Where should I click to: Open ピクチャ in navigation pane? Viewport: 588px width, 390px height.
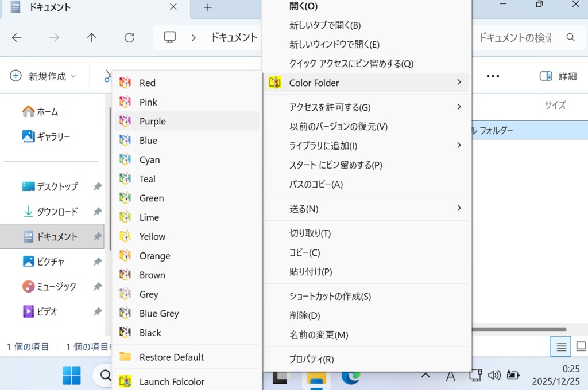pos(43,261)
